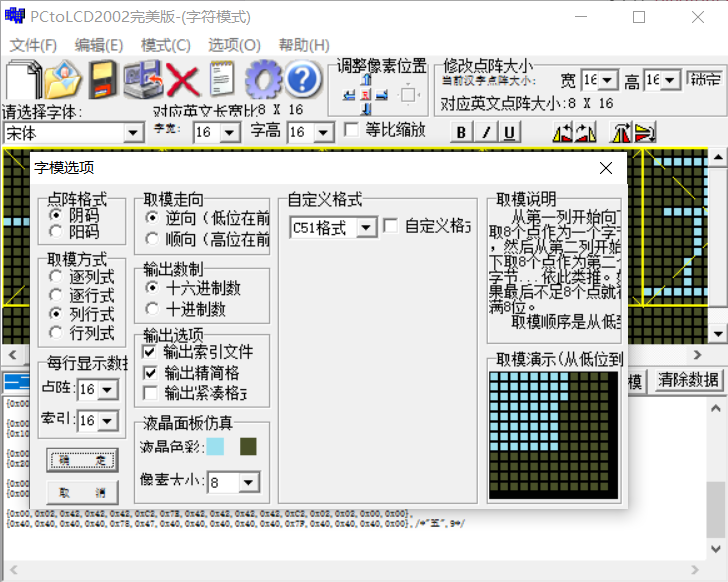Confirm with the 确定 button
The height and width of the screenshot is (582, 728).
pos(82,460)
